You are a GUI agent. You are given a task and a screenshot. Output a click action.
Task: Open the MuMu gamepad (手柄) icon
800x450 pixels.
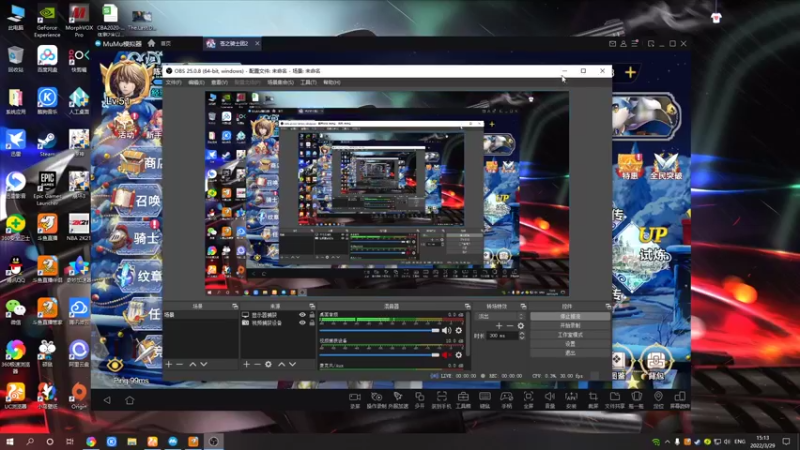tap(507, 400)
